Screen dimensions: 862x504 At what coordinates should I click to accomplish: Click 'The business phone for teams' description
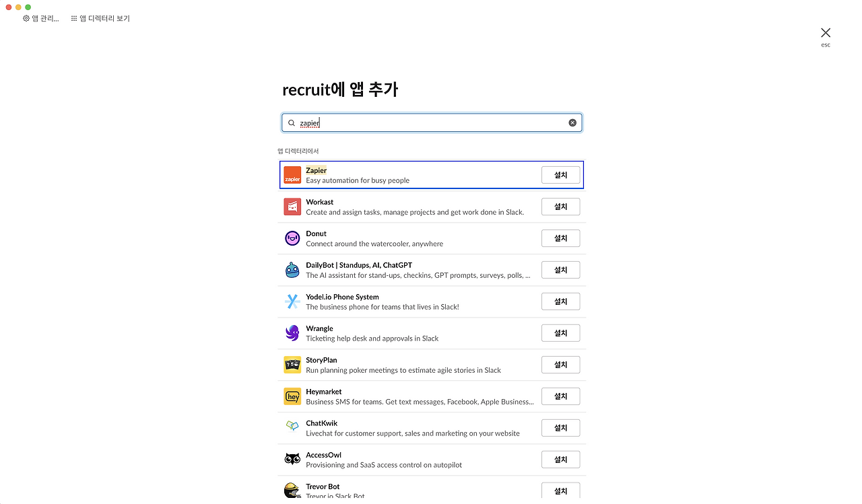(383, 307)
